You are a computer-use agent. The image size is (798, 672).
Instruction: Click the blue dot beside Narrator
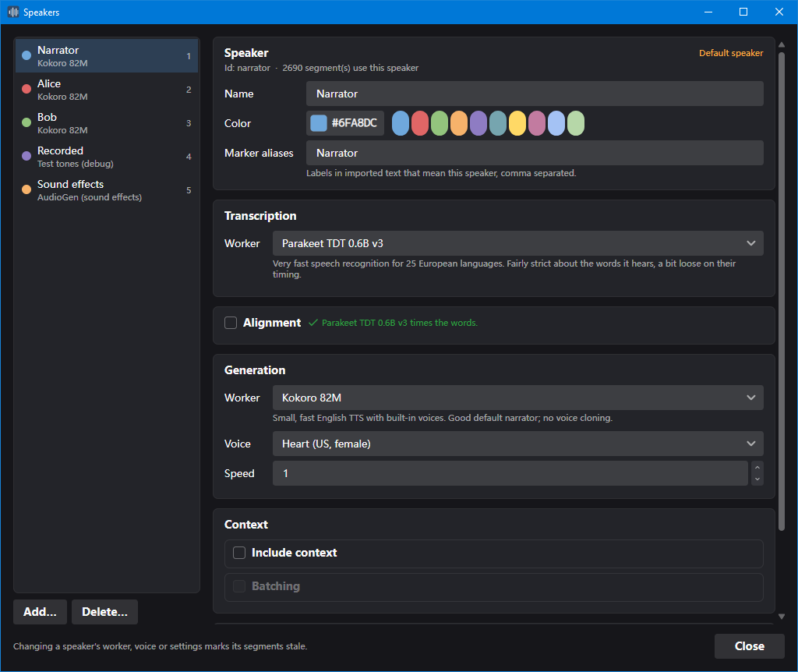pyautogui.click(x=26, y=55)
